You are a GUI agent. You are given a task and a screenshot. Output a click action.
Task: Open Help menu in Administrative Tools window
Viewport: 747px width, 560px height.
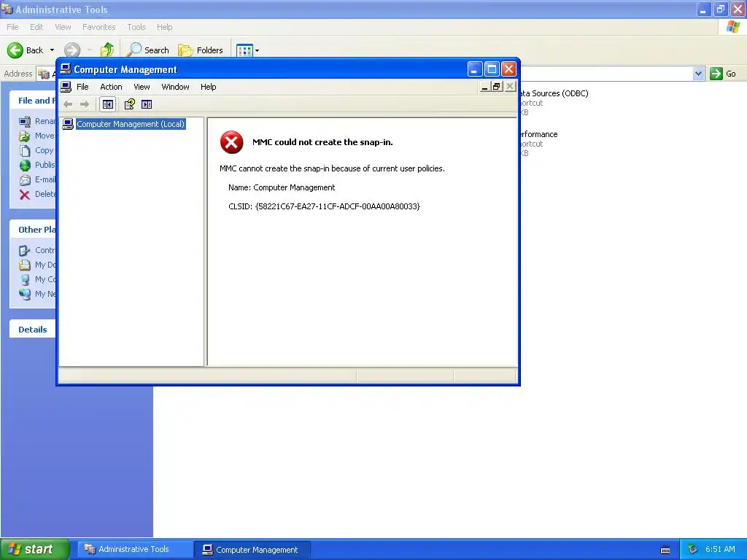coord(164,27)
